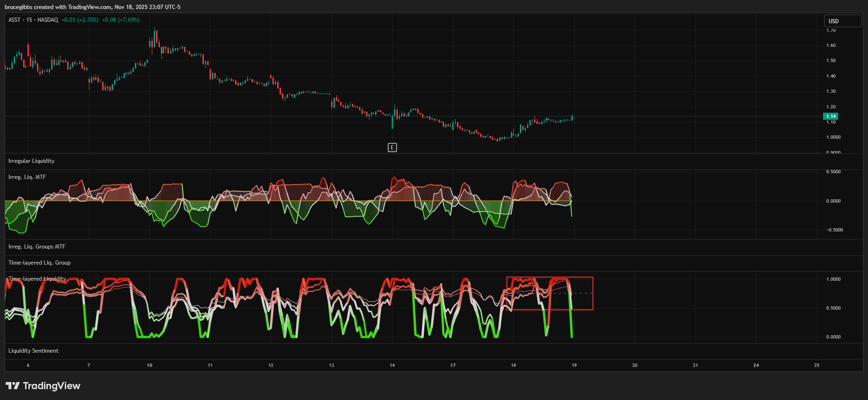Click the +0.03 (+2.70%) change value

(x=80, y=20)
